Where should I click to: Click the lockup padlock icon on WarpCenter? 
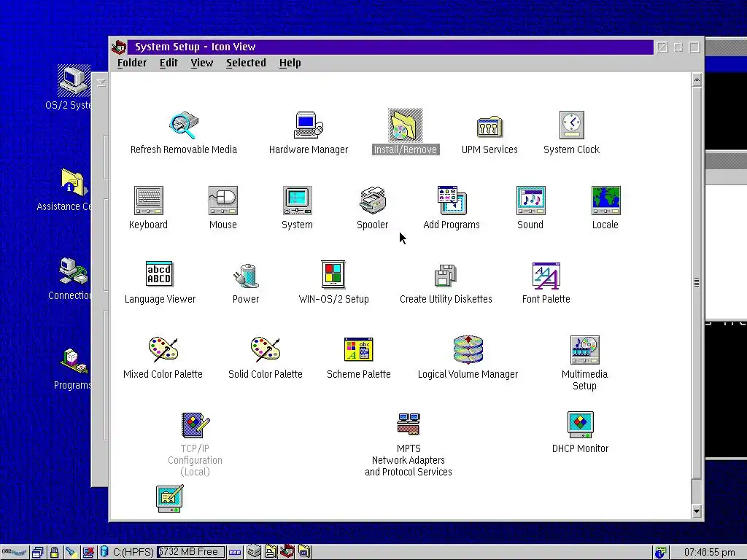(54, 553)
